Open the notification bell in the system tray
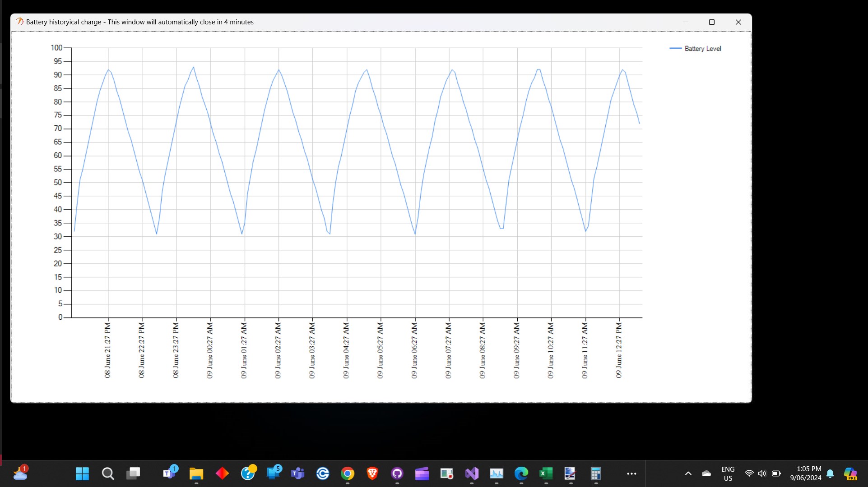 (x=830, y=473)
